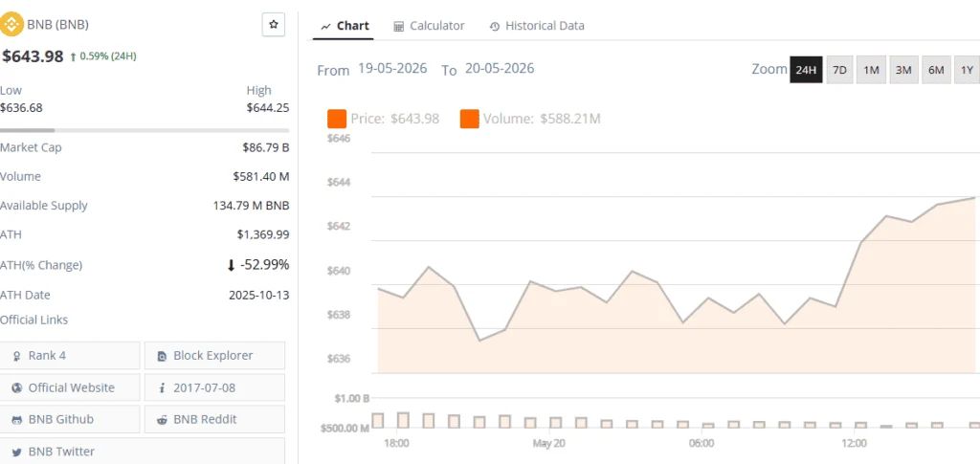The height and width of the screenshot is (464, 980).
Task: Click the 18:00 x-axis label
Action: click(396, 443)
